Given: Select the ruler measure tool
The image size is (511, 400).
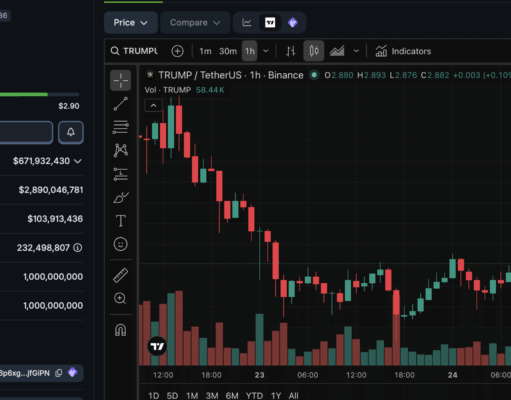Looking at the screenshot, I should coord(120,275).
